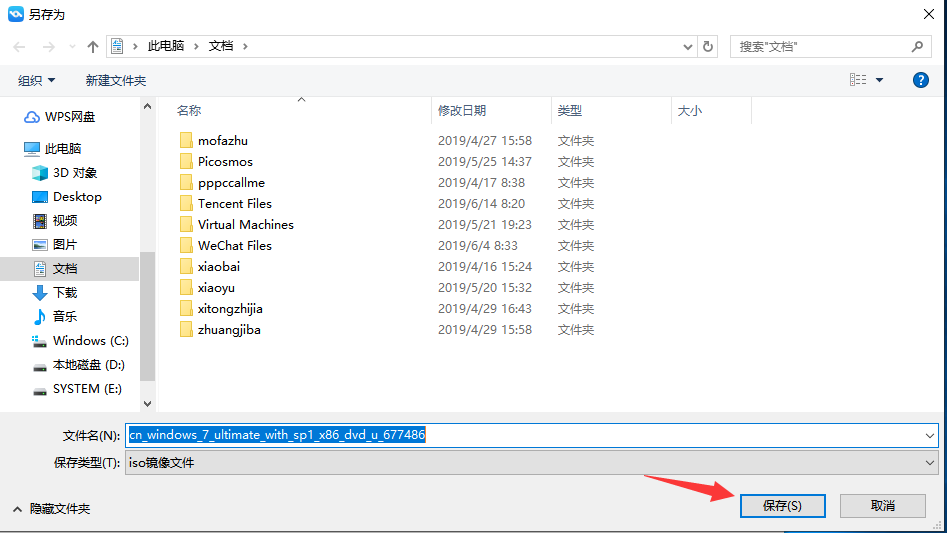Click the view layout icon
This screenshot has height=533, width=947.
pos(857,80)
